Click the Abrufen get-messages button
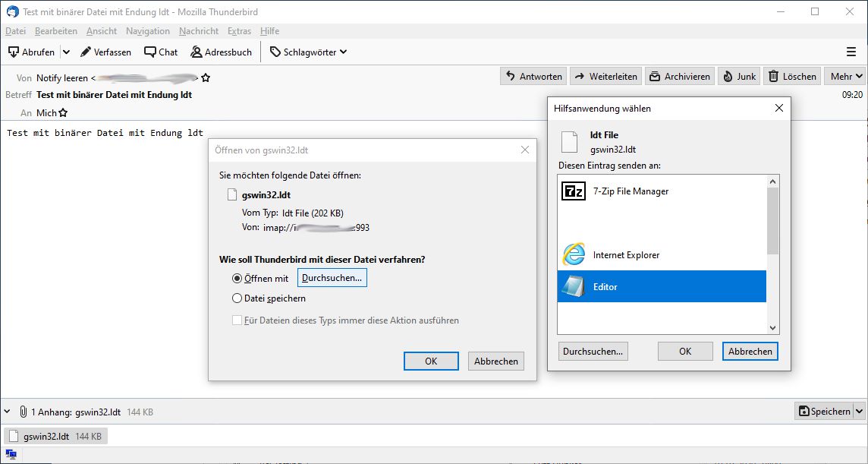Image resolution: width=868 pixels, height=464 pixels. coord(32,52)
